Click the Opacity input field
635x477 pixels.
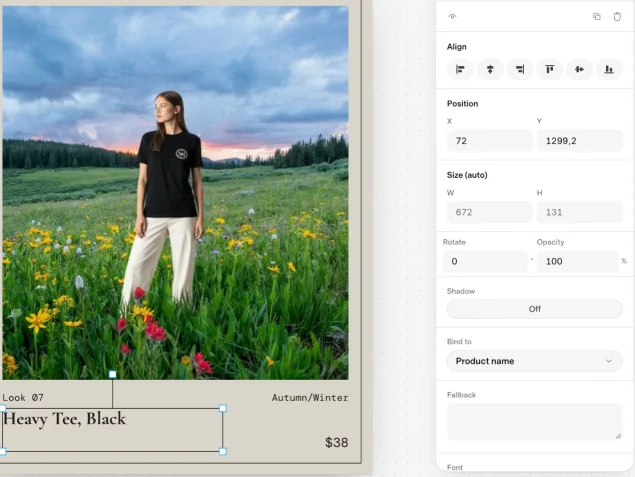click(x=578, y=261)
